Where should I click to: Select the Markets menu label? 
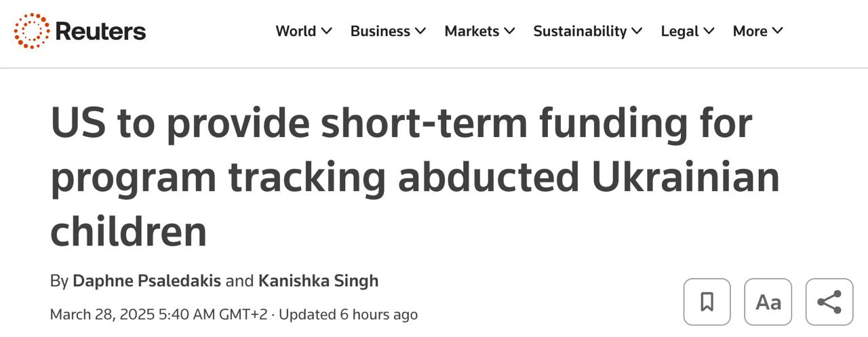tap(471, 31)
